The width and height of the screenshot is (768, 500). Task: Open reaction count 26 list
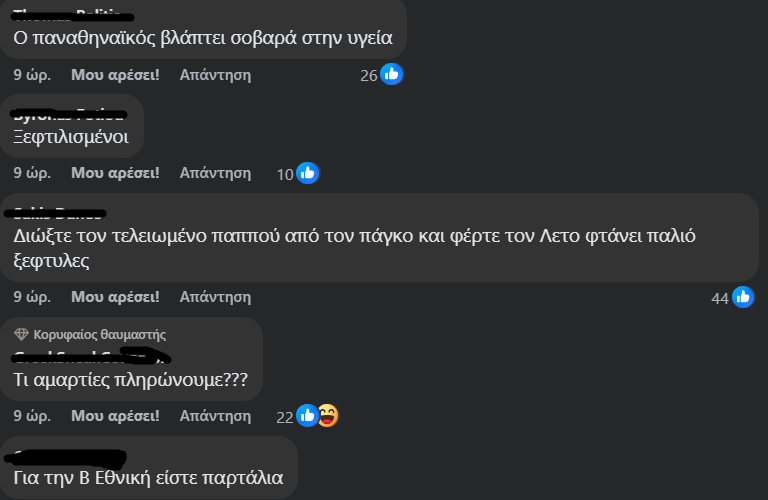368,75
